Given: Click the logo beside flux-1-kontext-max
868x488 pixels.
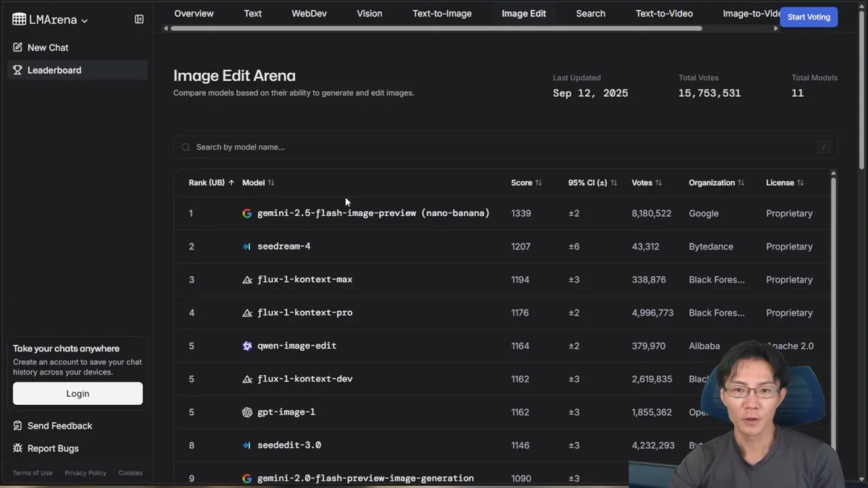Looking at the screenshot, I should (247, 280).
